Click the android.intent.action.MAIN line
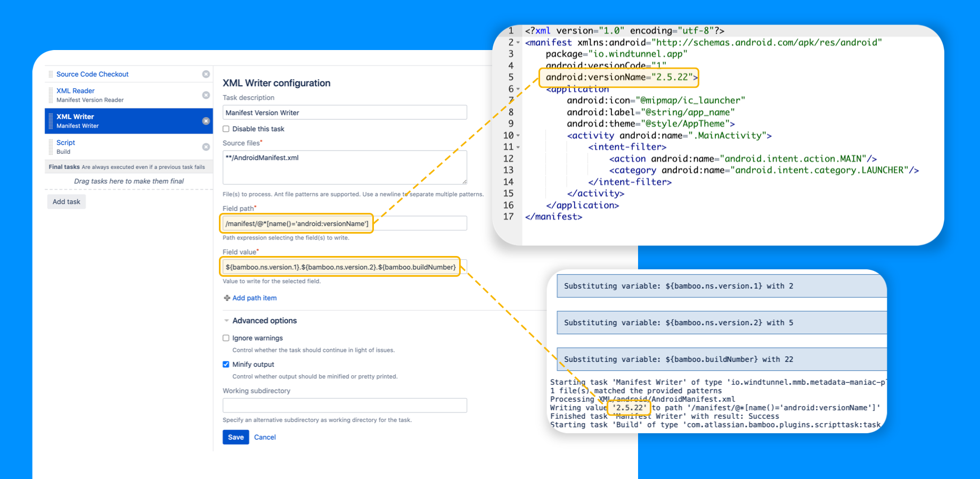The height and width of the screenshot is (479, 980). point(743,159)
